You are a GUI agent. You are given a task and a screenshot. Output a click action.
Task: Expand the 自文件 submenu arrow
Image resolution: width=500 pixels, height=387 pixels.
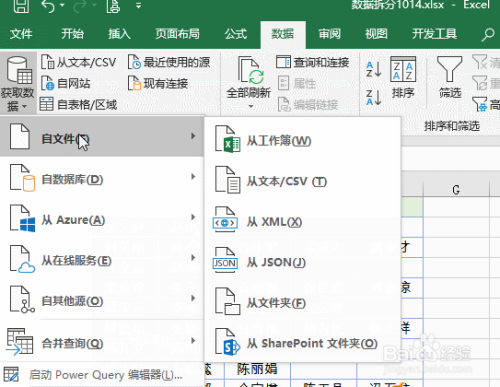[193, 136]
